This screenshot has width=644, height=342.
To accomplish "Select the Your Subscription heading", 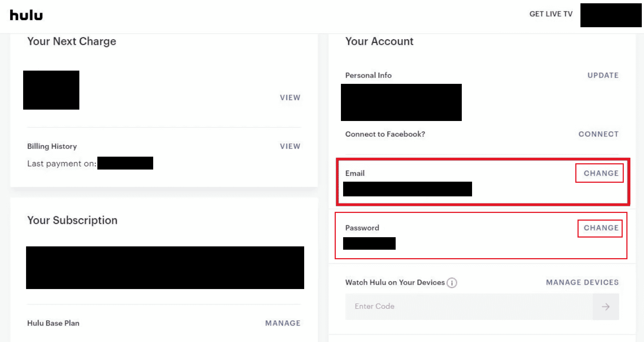I will (x=72, y=220).
